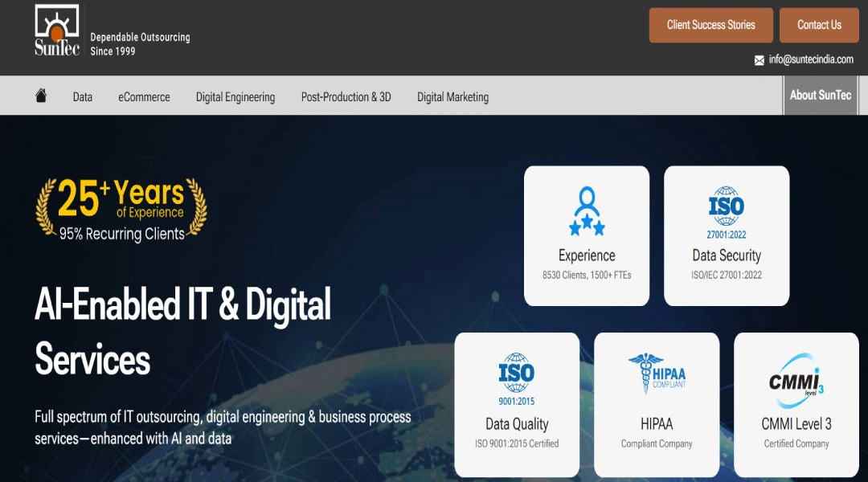Open the eCommerce menu
868x482 pixels.
(144, 97)
